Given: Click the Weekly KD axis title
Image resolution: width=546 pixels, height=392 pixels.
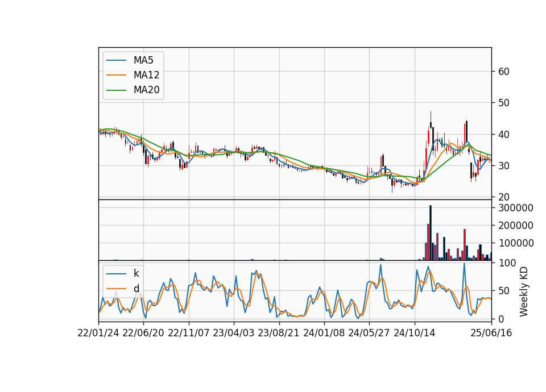Looking at the screenshot, I should click(524, 291).
